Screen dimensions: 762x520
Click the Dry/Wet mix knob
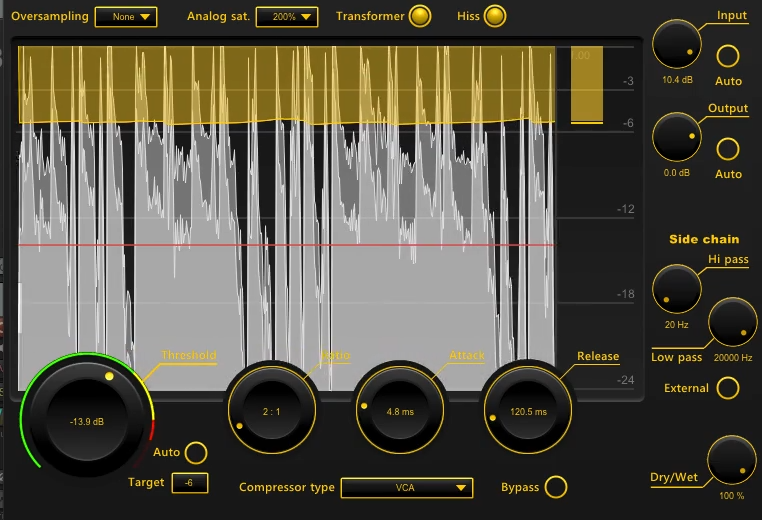coord(732,461)
